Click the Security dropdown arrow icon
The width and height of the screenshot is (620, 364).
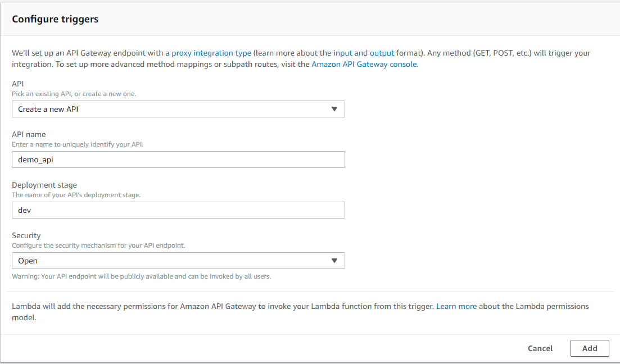(335, 261)
